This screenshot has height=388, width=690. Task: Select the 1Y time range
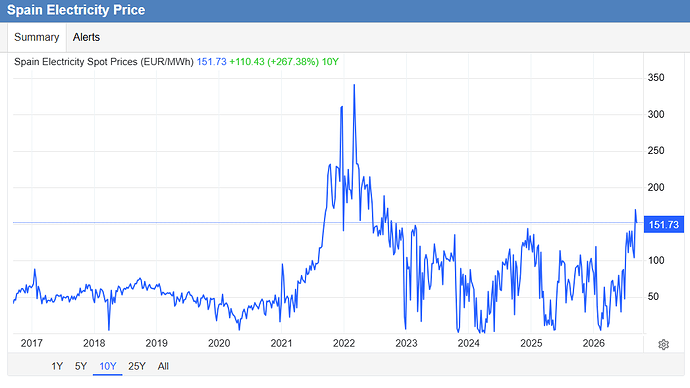point(57,366)
